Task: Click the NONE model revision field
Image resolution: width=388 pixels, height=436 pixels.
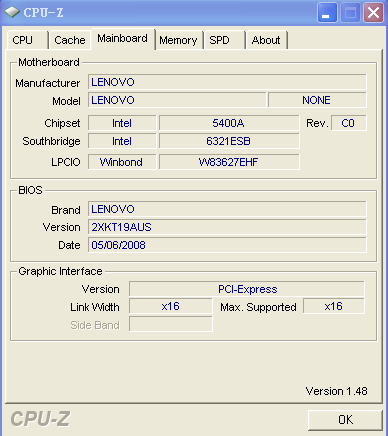Action: 317,100
